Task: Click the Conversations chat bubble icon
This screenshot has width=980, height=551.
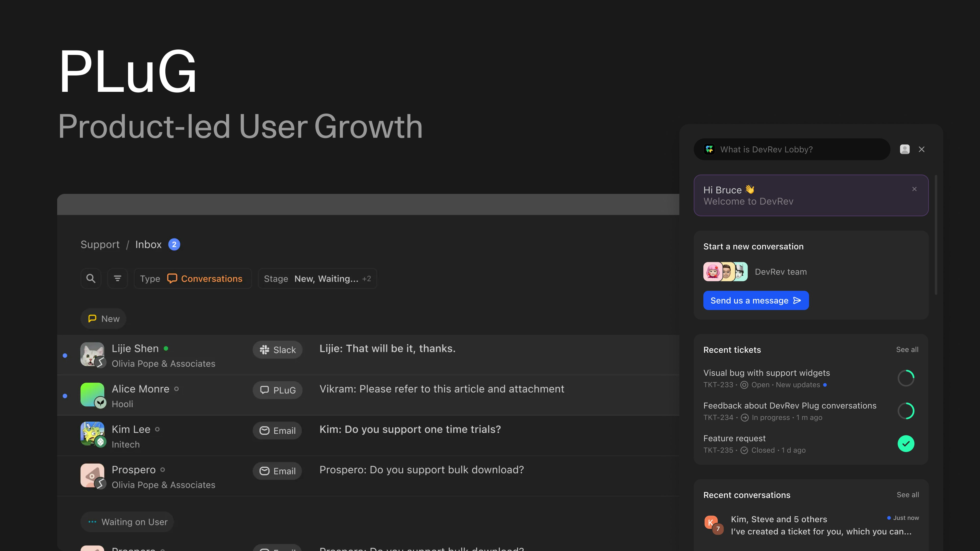Action: click(172, 278)
